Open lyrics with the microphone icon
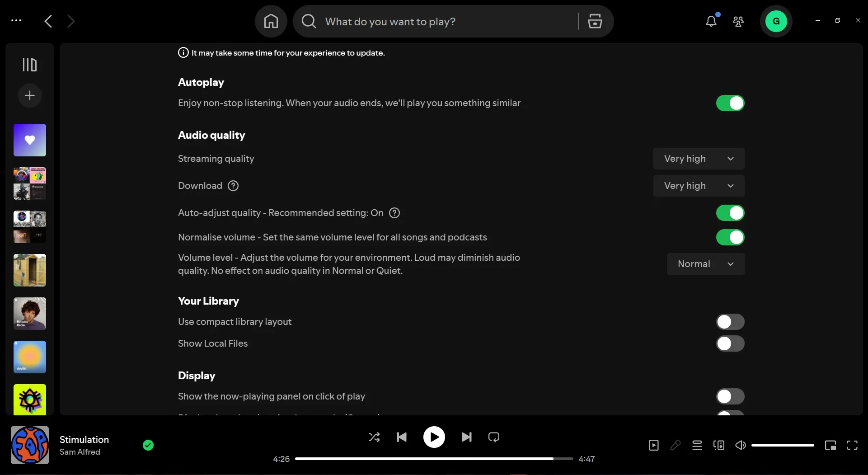The height and width of the screenshot is (475, 868). click(x=675, y=445)
